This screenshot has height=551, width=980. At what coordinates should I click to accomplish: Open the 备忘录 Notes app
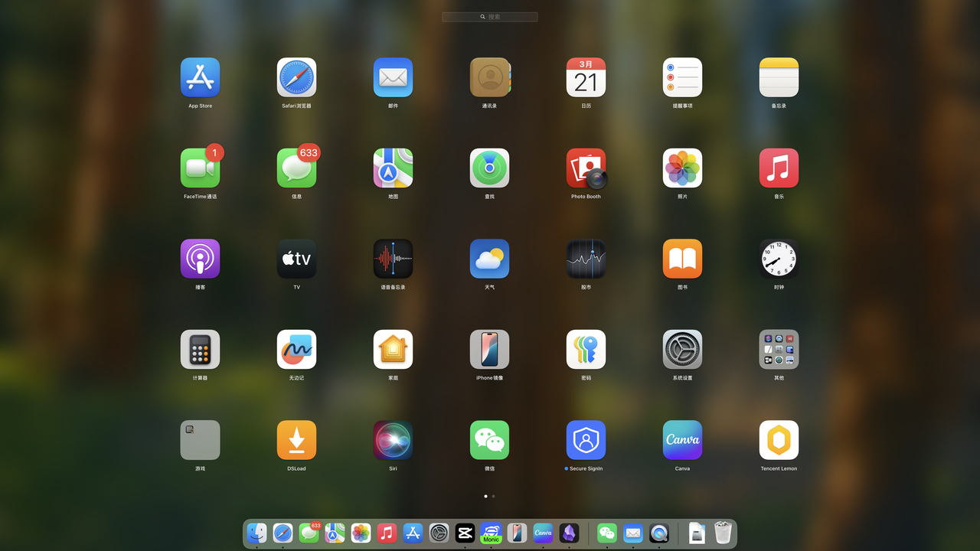(x=779, y=77)
